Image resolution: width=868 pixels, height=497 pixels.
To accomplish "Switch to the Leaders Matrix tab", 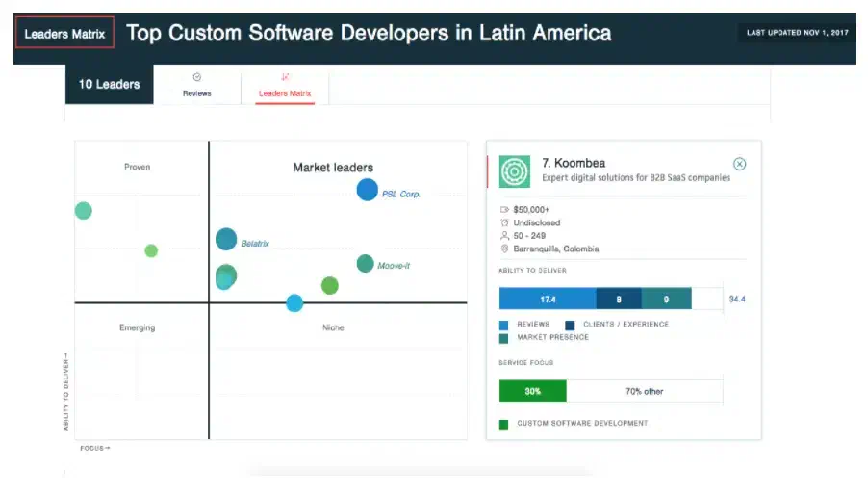I will (x=285, y=85).
